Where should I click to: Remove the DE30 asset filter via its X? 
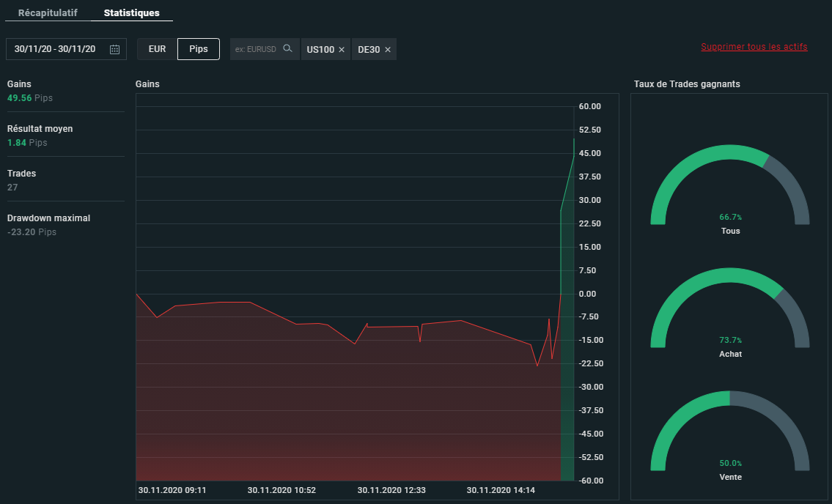pyautogui.click(x=388, y=50)
